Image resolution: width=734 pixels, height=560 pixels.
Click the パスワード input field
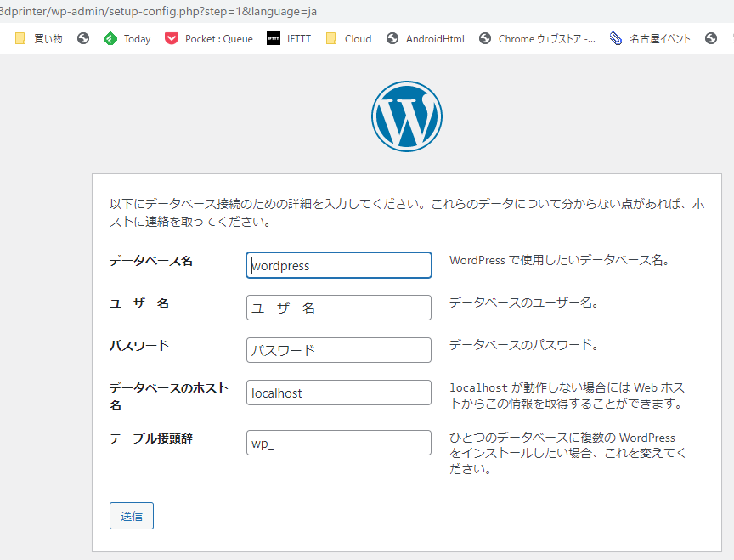click(338, 350)
